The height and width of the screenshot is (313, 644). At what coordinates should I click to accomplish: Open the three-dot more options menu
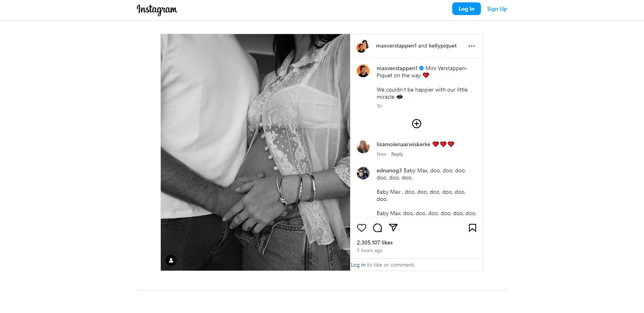pyautogui.click(x=471, y=46)
